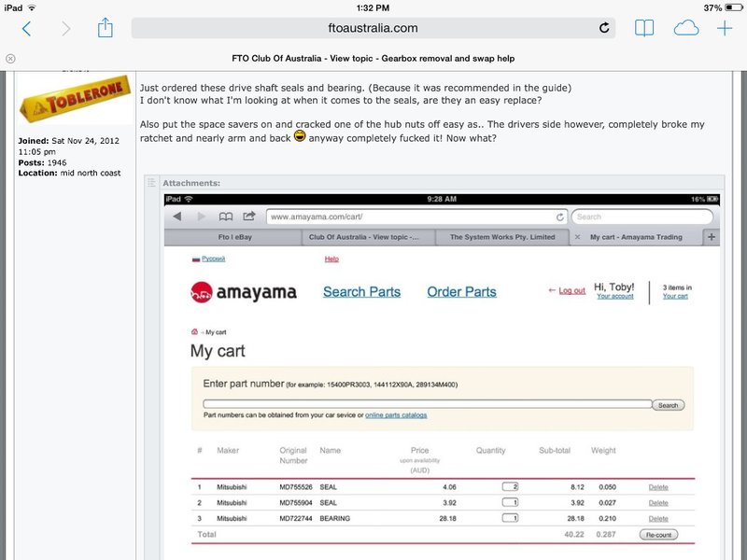The height and width of the screenshot is (560, 747).
Task: Select My cart - Amayama Trading tab
Action: coord(636,237)
